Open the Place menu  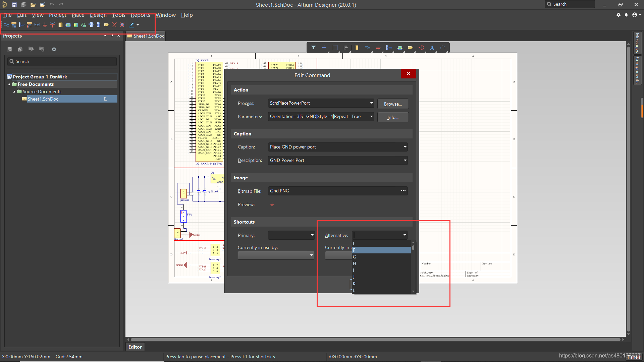[x=78, y=15]
